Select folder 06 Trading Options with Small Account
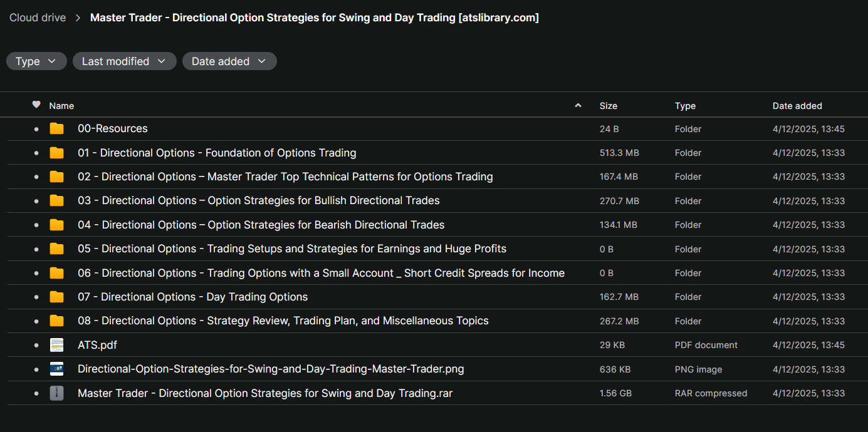 coord(321,273)
